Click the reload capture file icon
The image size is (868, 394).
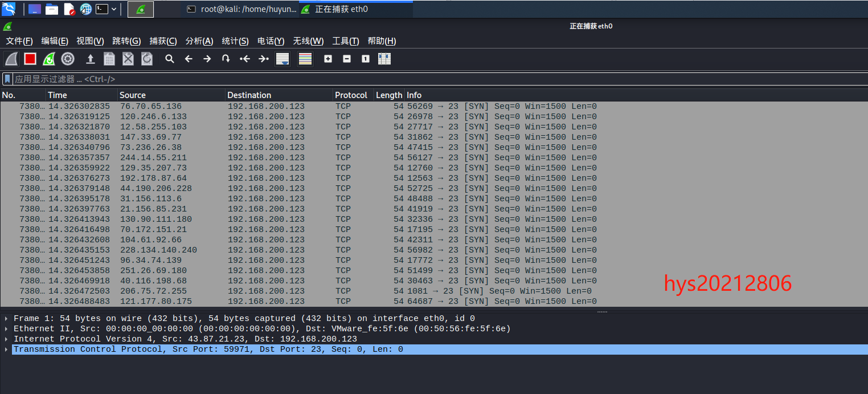click(x=147, y=59)
